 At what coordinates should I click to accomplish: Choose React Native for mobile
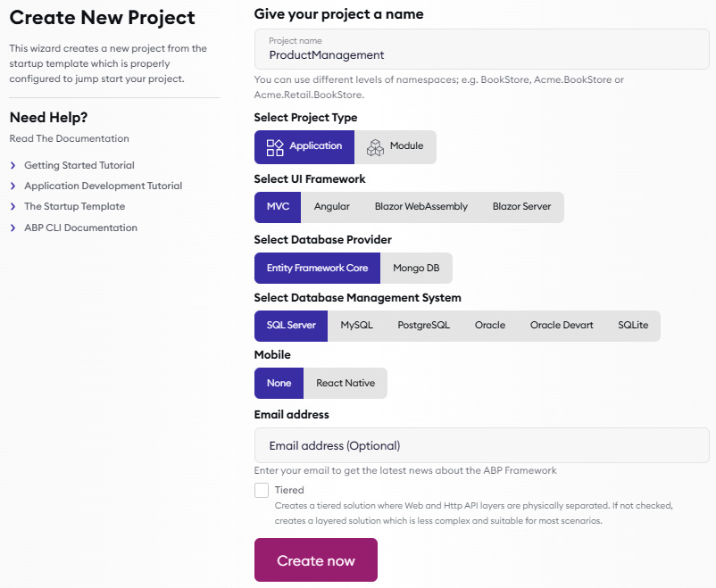(346, 384)
